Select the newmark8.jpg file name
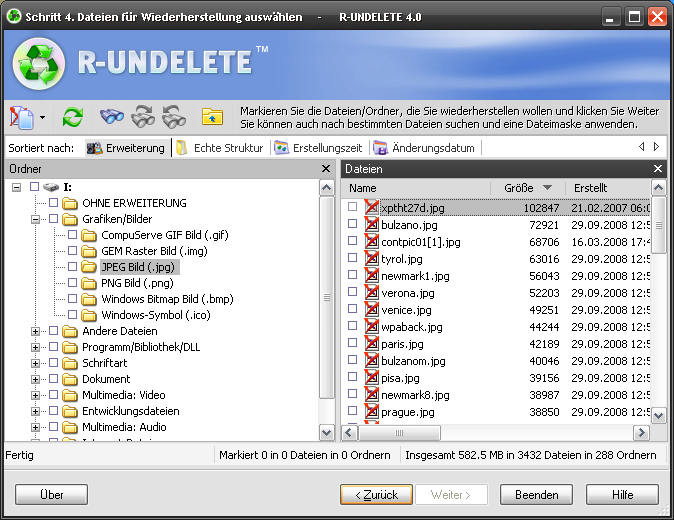The image size is (674, 520). click(x=415, y=395)
